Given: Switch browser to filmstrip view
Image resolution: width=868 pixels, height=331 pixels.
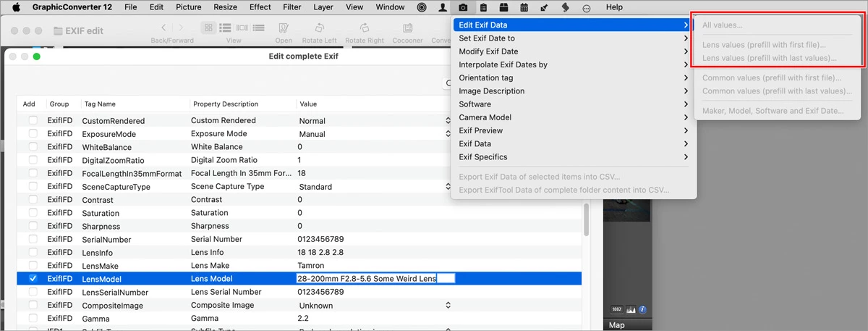Looking at the screenshot, I should [242, 28].
